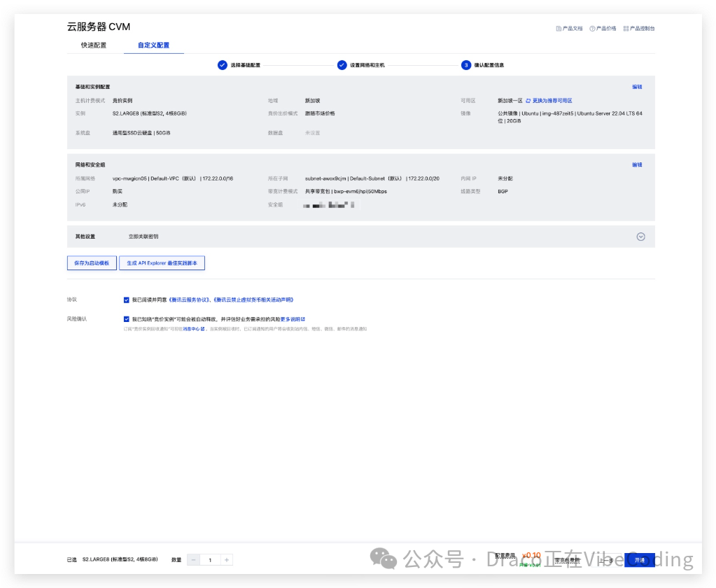Open 产品文档 documentation icon link
716x588 pixels.
point(559,29)
